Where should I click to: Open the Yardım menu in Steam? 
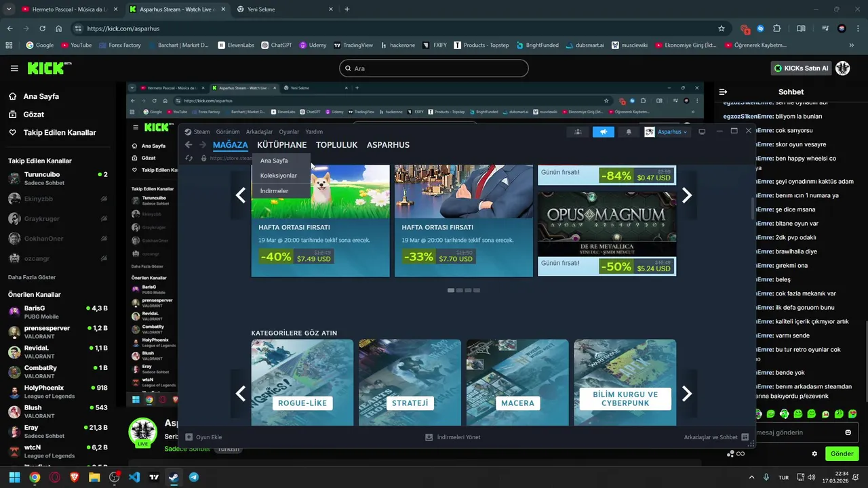point(314,131)
